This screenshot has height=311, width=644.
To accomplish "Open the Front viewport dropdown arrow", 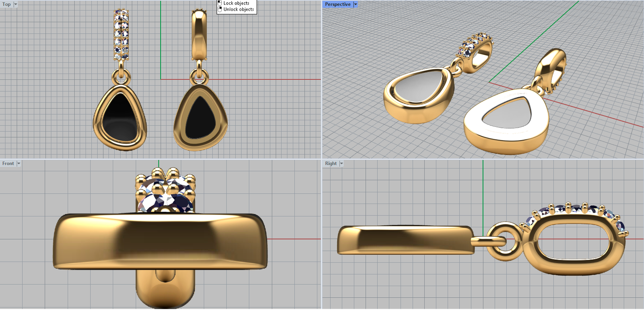I will [x=19, y=164].
